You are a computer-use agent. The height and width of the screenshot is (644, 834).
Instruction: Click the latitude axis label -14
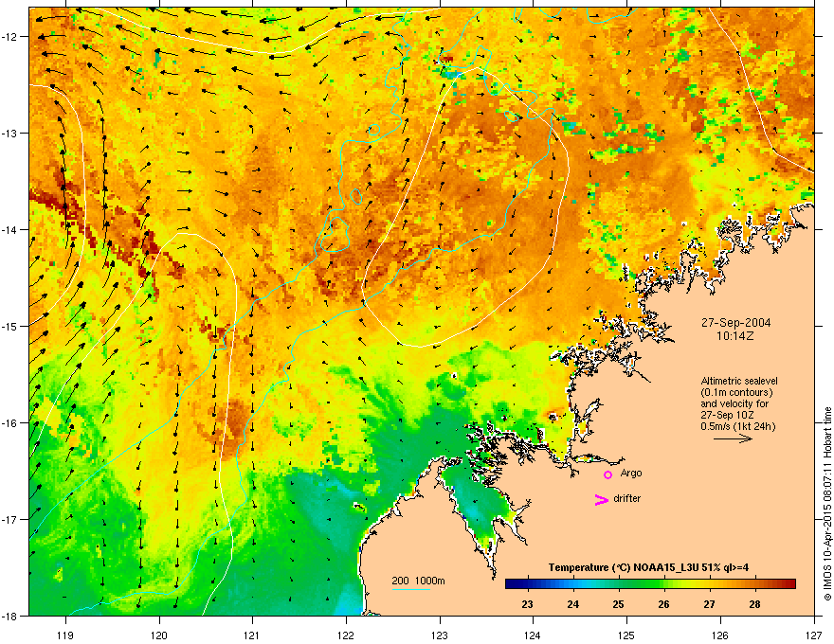[x=10, y=229]
